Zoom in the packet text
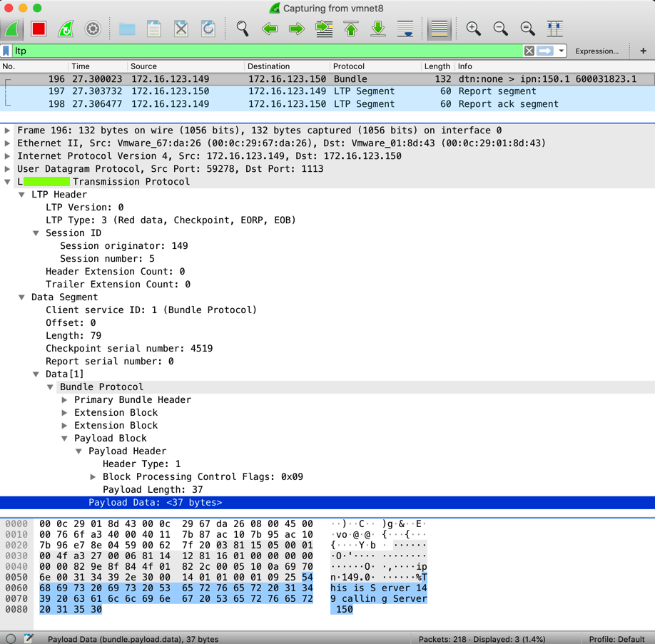Screen dimensions: 655x644 coord(473,29)
